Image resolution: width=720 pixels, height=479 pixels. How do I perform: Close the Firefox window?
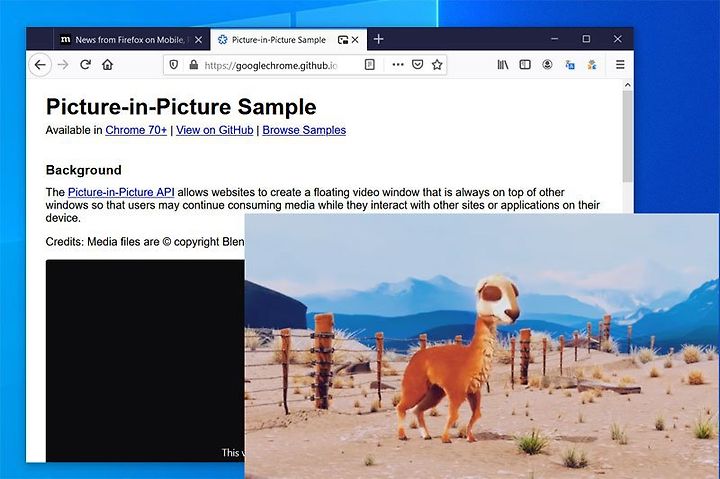click(618, 39)
